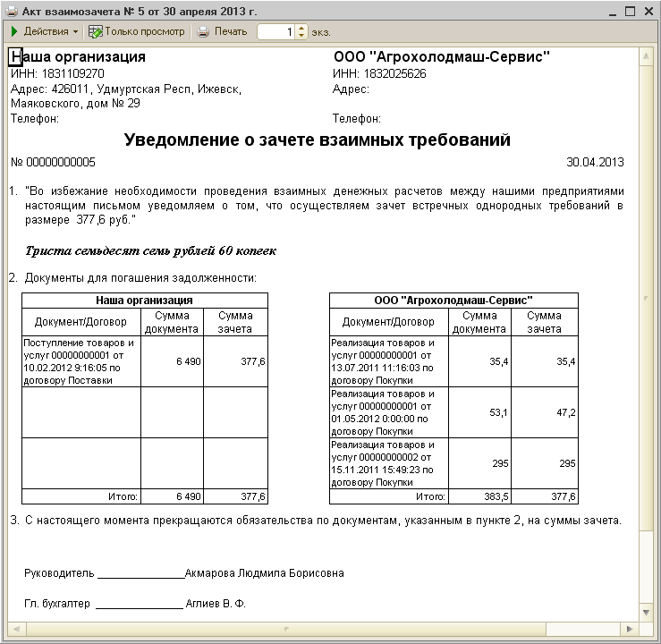The image size is (661, 644).
Task: Click the 53,1 сумма документа cell
Action: coord(479,412)
